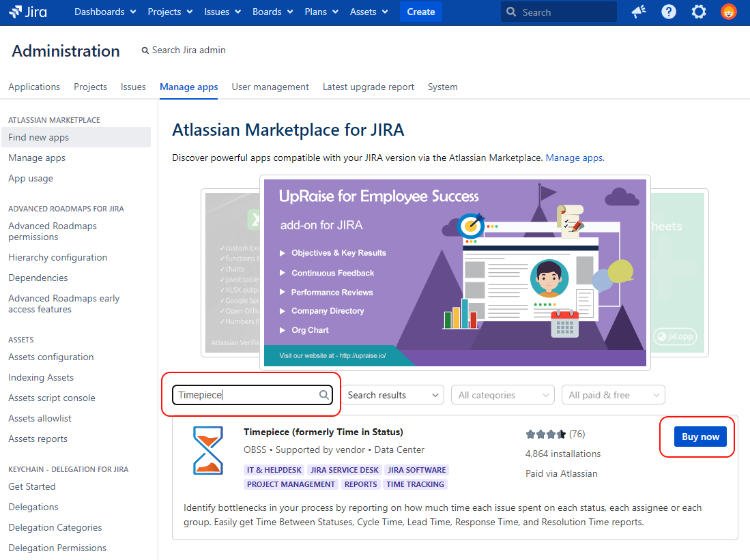The height and width of the screenshot is (560, 750).
Task: Click the Buy now button
Action: click(x=700, y=437)
